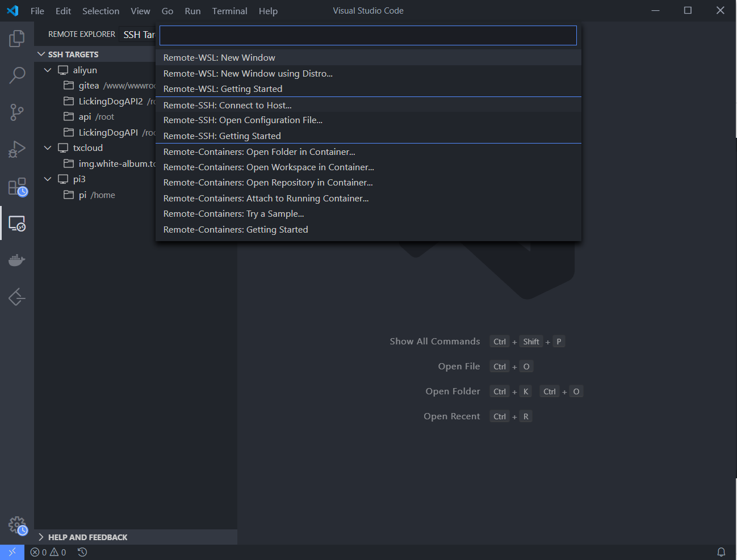Open the Explorer view in activity bar
737x560 pixels.
pos(17,39)
